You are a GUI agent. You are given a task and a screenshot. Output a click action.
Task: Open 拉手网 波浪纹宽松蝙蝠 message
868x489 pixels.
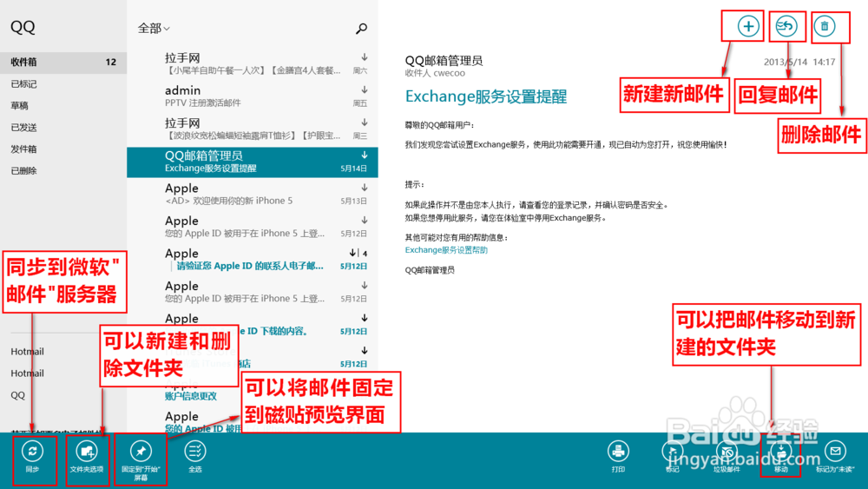[x=253, y=129]
